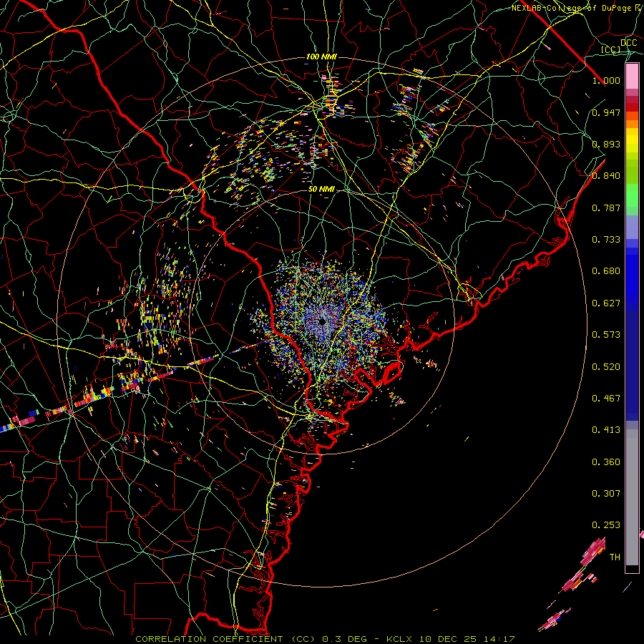Viewport: 644px width, 644px height.
Task: Select the 0.947 scale value
Action: (606, 112)
